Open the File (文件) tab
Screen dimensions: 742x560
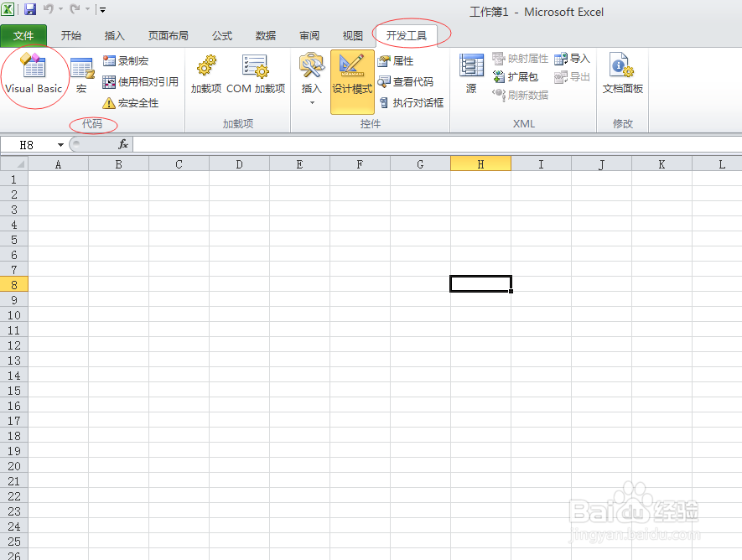23,36
